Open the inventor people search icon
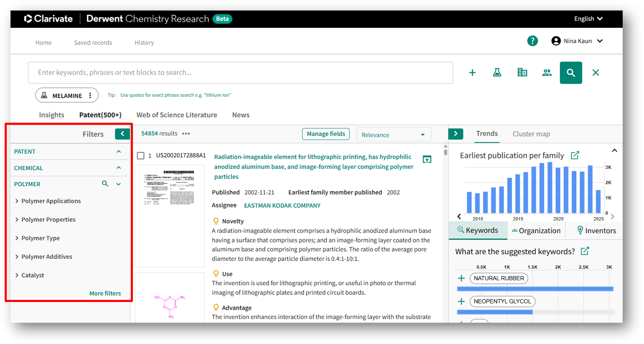Viewport: 644px width, 344px height. coord(547,73)
